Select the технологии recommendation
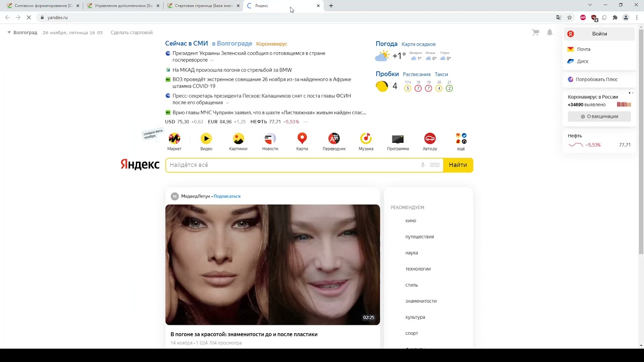The width and height of the screenshot is (644, 362). 418,269
